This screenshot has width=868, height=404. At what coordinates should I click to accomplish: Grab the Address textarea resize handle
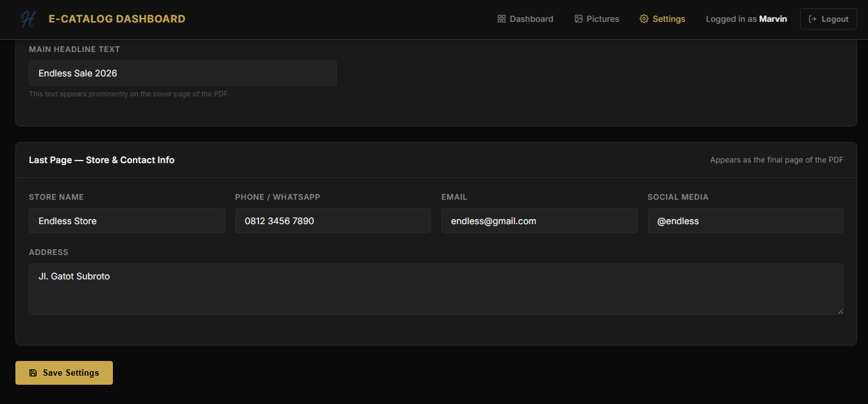coord(840,311)
